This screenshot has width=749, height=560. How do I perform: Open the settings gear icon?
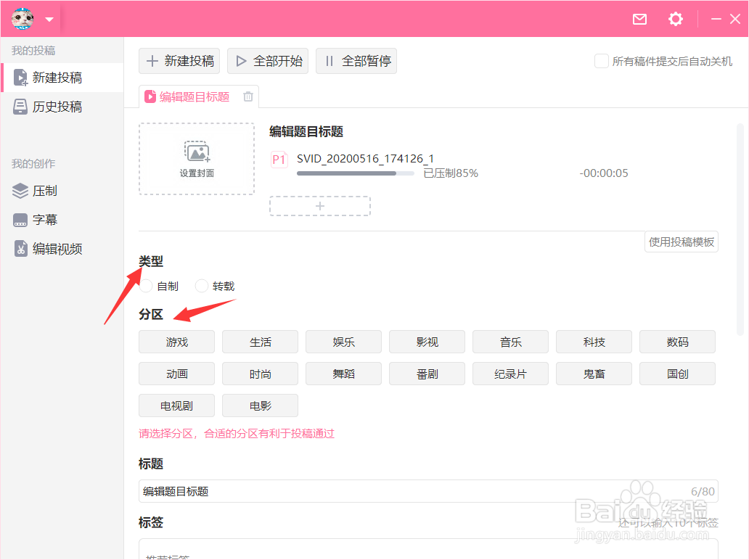(676, 20)
